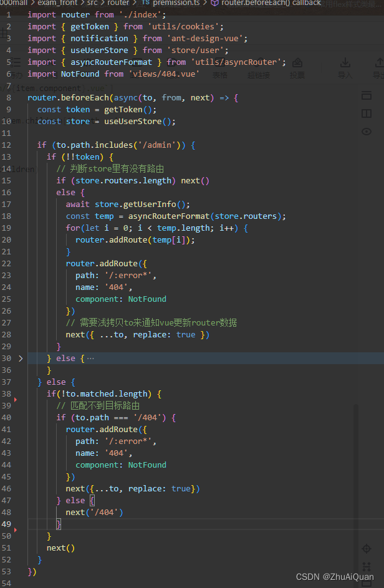The height and width of the screenshot is (588, 384).
Task: Click the await keyword on line 17
Action: 78,205
